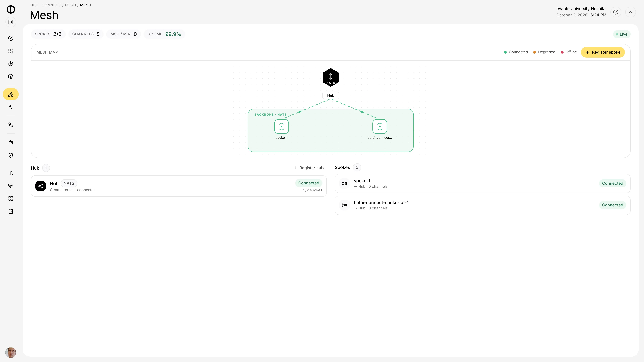Click the TIET logo at top of sidebar
Viewport: 644px width, 362px height.
[x=11, y=9]
